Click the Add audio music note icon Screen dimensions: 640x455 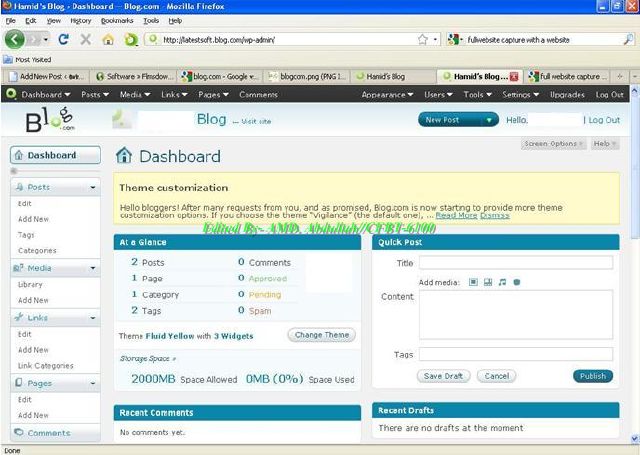pyautogui.click(x=502, y=282)
